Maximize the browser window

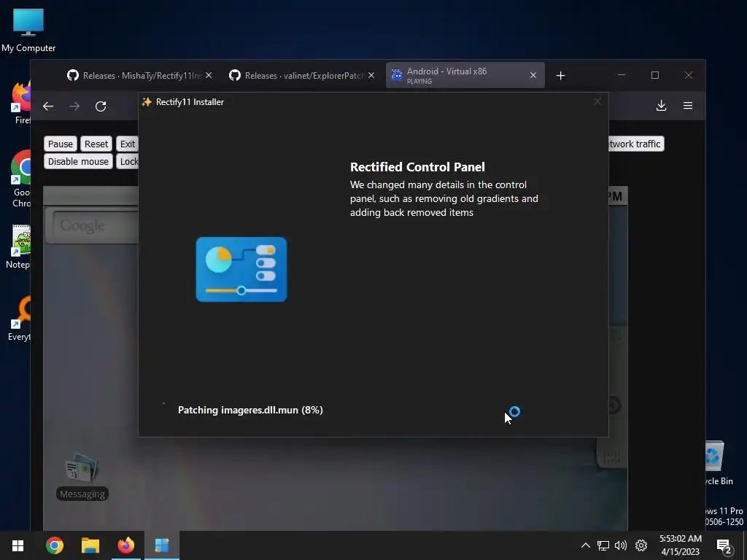point(655,75)
